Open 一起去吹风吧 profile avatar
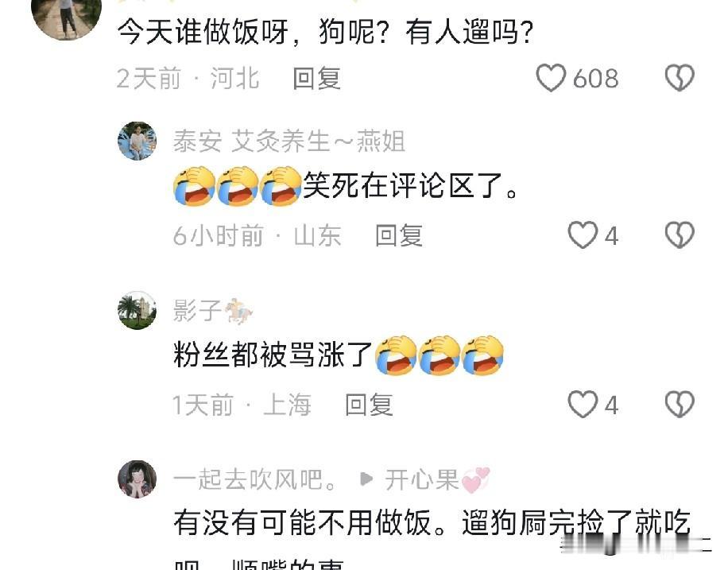Screen dimensions: 728x570 (137, 479)
